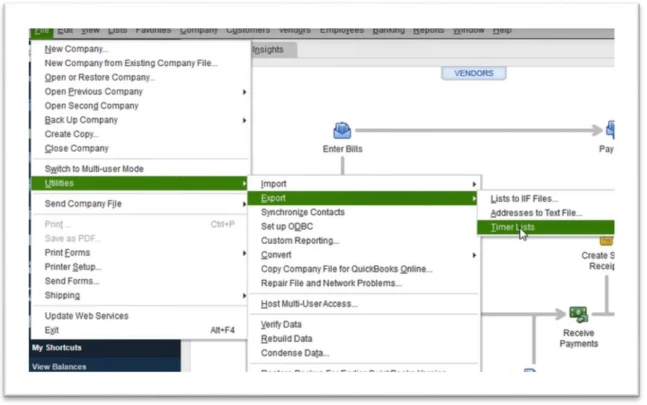Screen dimensions: 647x405
Task: Select Timer Lists in the Export submenu
Action: 513,227
